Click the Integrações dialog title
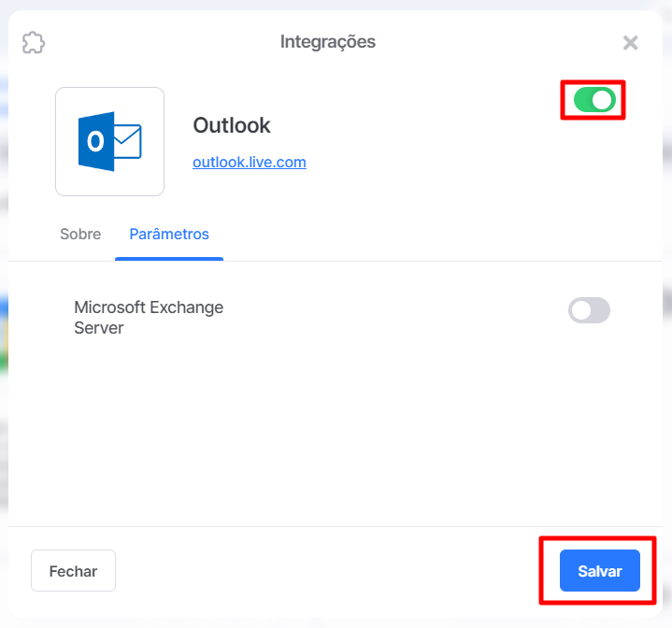The width and height of the screenshot is (672, 628). 328,42
